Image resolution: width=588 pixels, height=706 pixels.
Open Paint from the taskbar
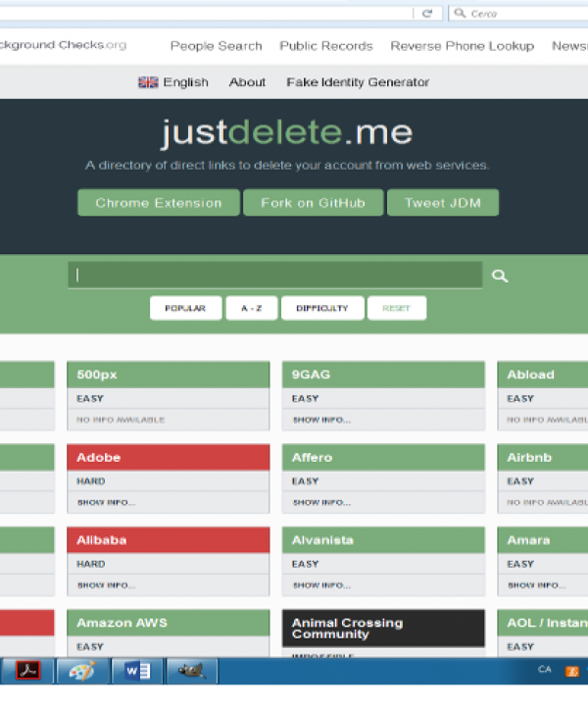pos(81,671)
